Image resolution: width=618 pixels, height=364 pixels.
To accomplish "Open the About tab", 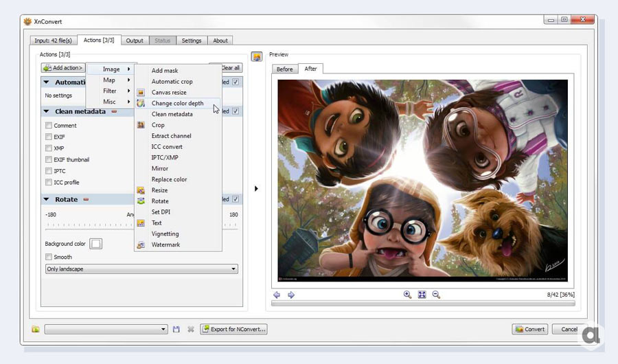I will [x=220, y=41].
